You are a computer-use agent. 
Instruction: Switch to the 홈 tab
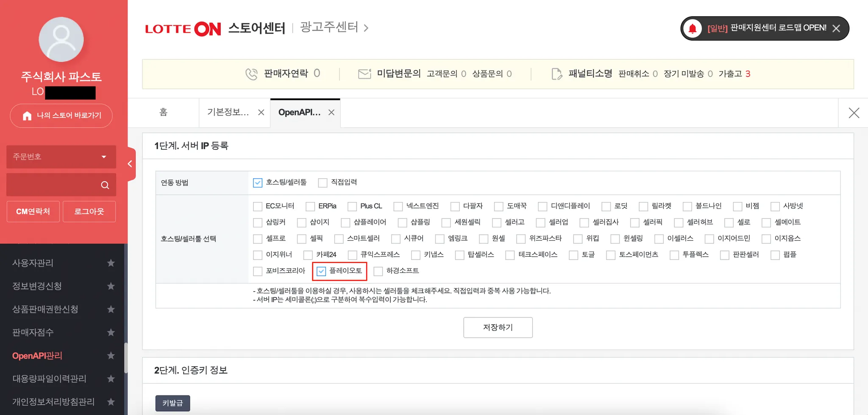164,112
